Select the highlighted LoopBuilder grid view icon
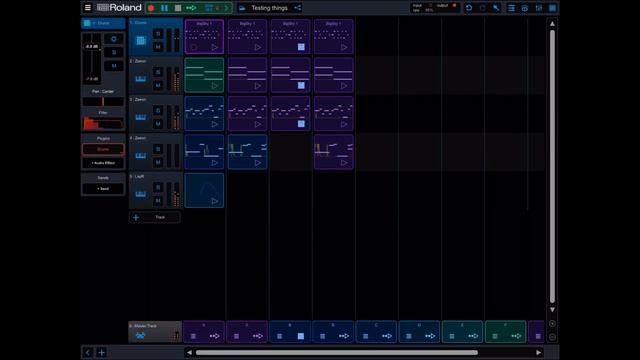Screen dimensions: 640x360 pyautogui.click(x=552, y=8)
